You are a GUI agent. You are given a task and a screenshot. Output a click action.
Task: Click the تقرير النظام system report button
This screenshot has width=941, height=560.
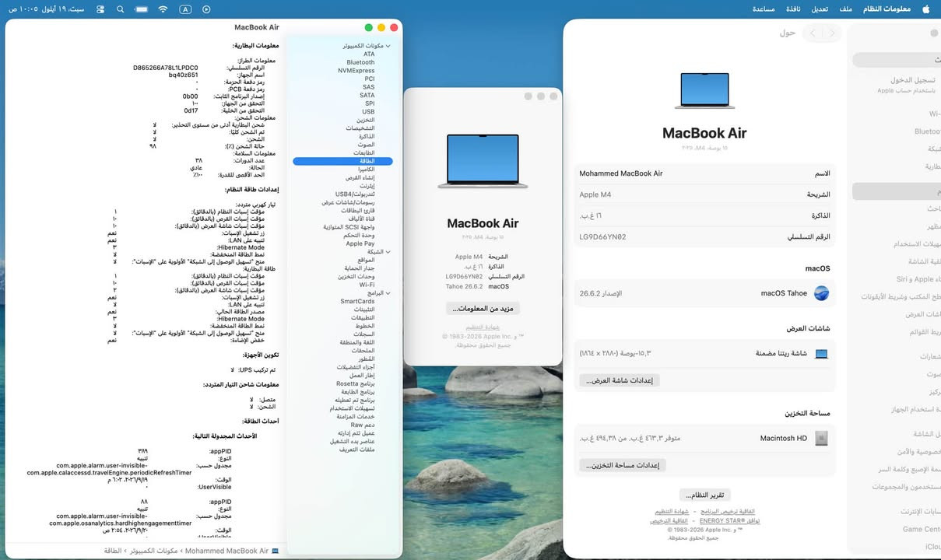click(x=705, y=495)
